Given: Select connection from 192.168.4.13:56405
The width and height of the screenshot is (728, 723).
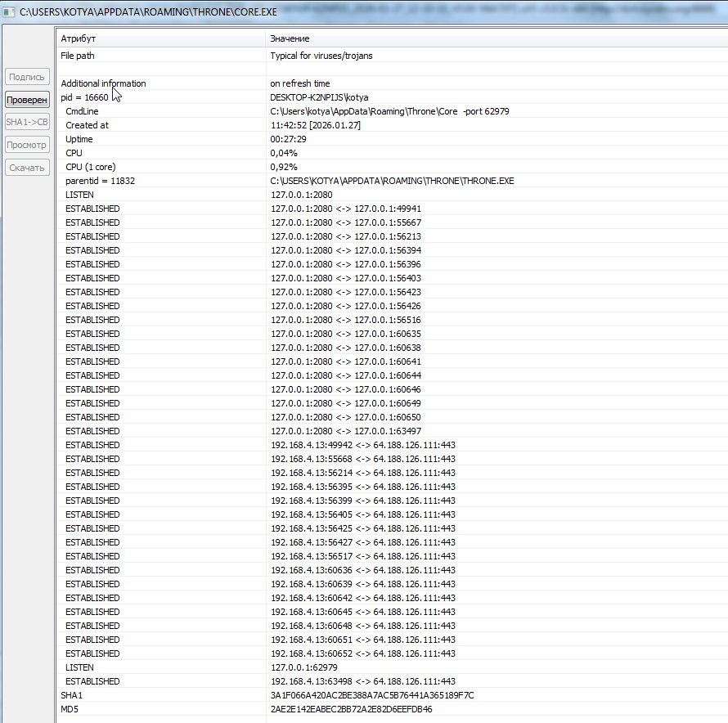Looking at the screenshot, I should coord(363,515).
